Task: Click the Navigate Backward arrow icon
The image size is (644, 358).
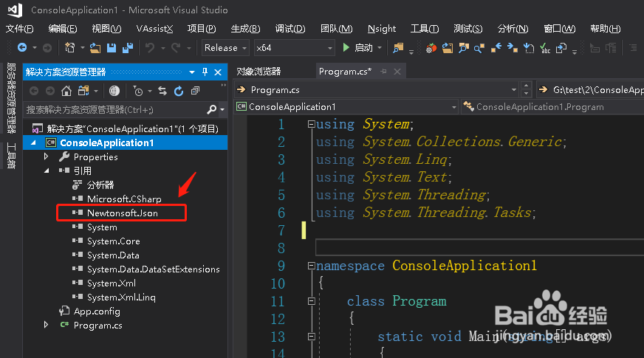Action: [22, 48]
